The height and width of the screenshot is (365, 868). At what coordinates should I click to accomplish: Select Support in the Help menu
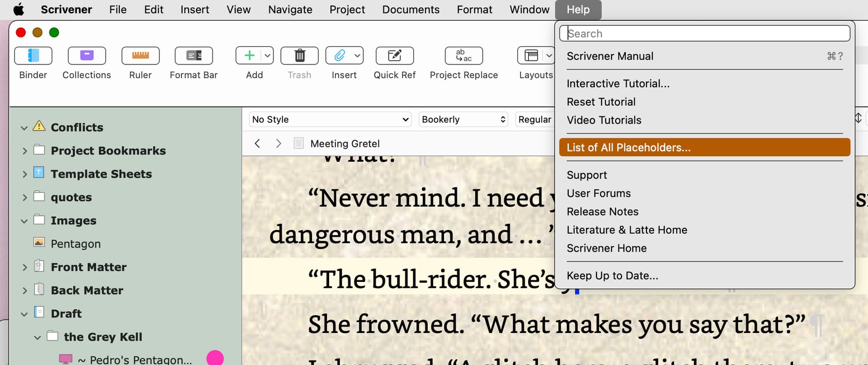pos(705,175)
